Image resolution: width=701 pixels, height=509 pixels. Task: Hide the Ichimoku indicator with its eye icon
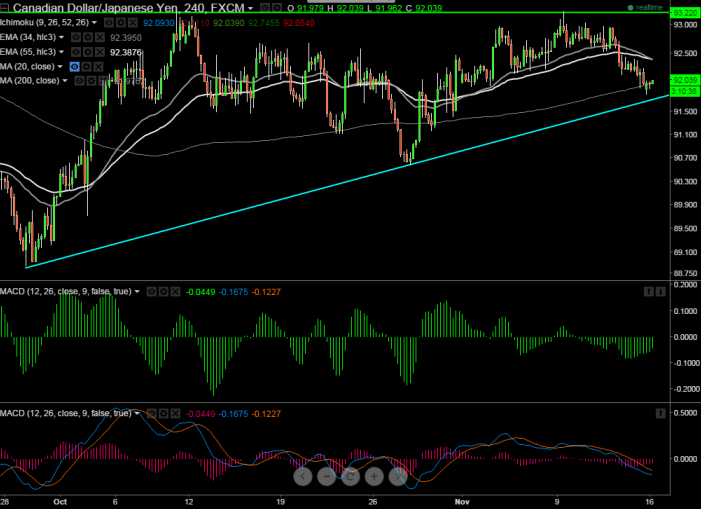tap(109, 22)
